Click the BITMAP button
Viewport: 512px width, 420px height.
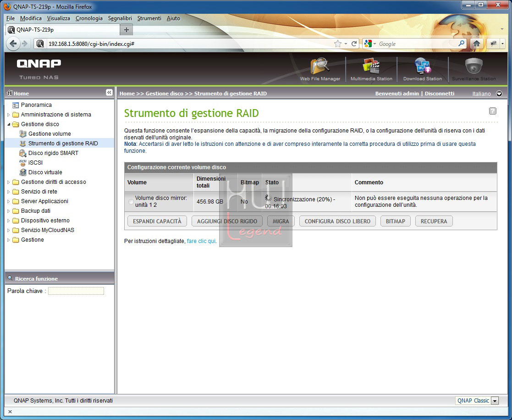coord(396,221)
